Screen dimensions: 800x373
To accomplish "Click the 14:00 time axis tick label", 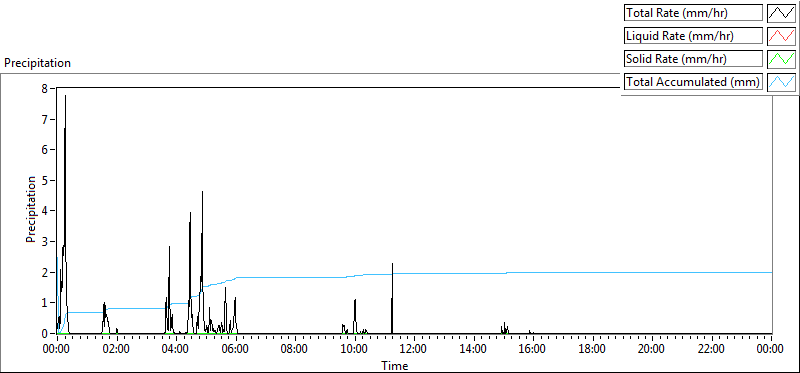I will coord(474,350).
